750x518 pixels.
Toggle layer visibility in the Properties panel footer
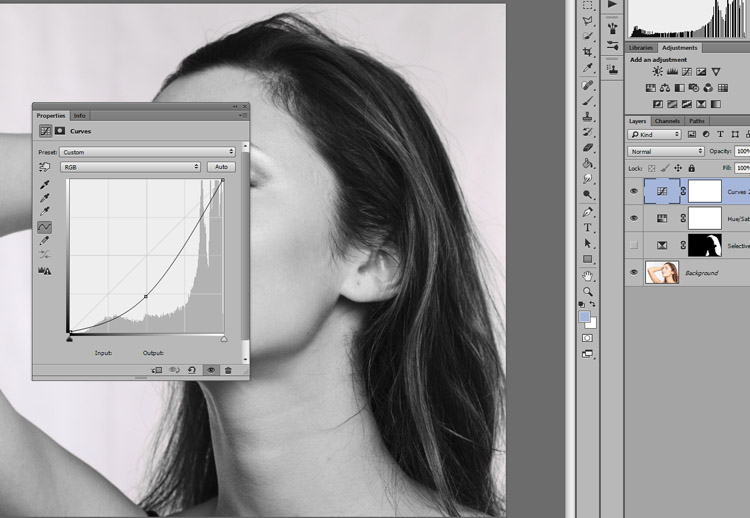(x=211, y=370)
